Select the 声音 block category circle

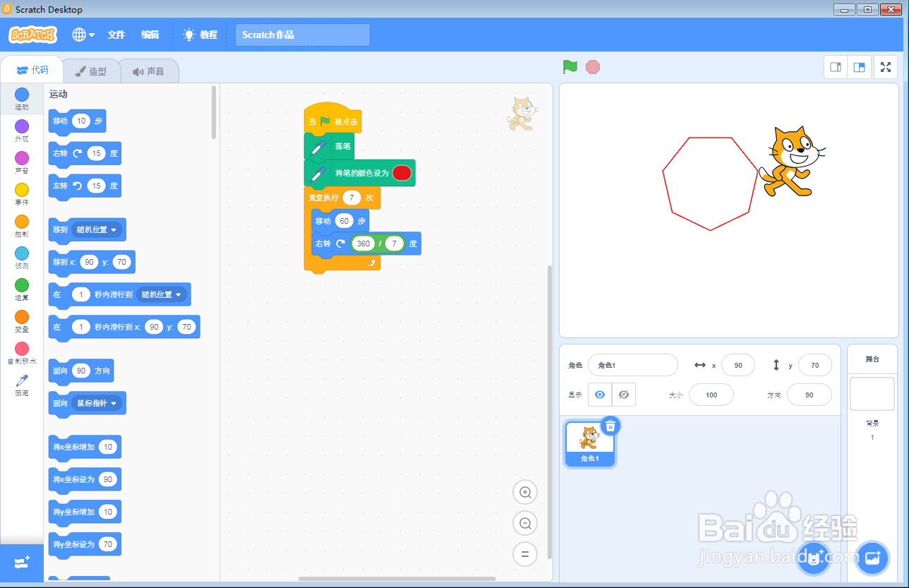[x=22, y=158]
